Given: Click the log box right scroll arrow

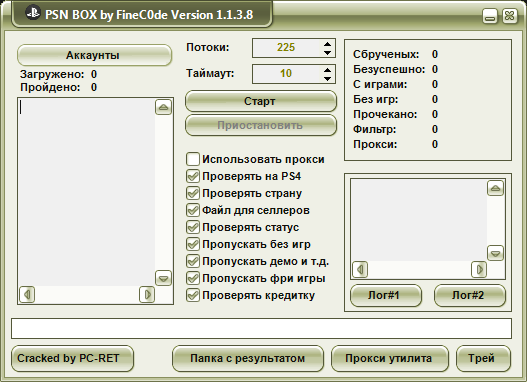Looking at the screenshot, I should (479, 269).
